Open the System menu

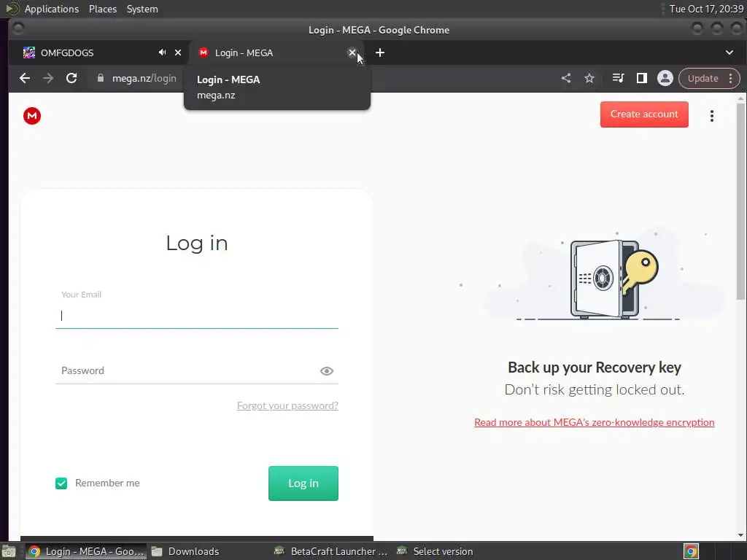coord(142,9)
